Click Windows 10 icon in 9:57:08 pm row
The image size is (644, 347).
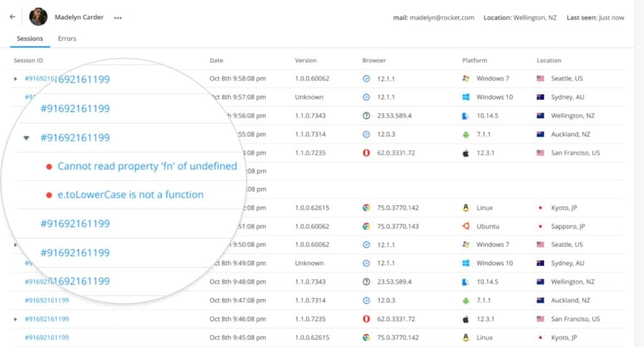click(x=466, y=97)
